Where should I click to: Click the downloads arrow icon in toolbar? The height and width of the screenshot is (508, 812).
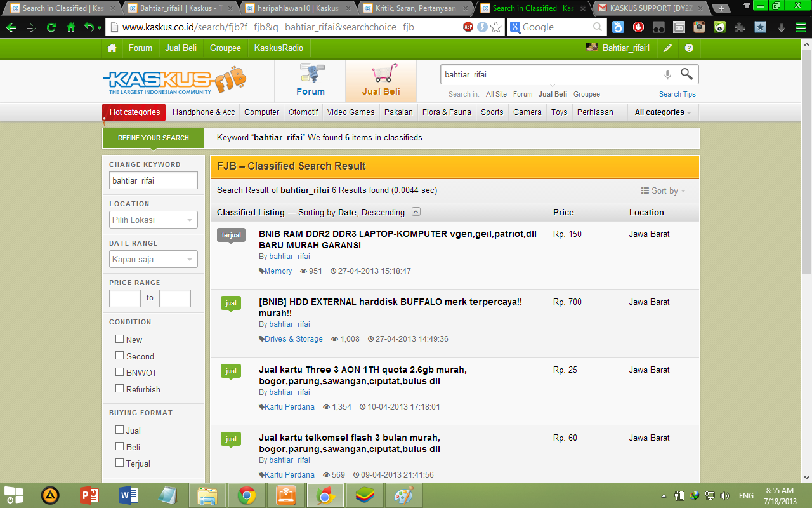click(x=781, y=27)
